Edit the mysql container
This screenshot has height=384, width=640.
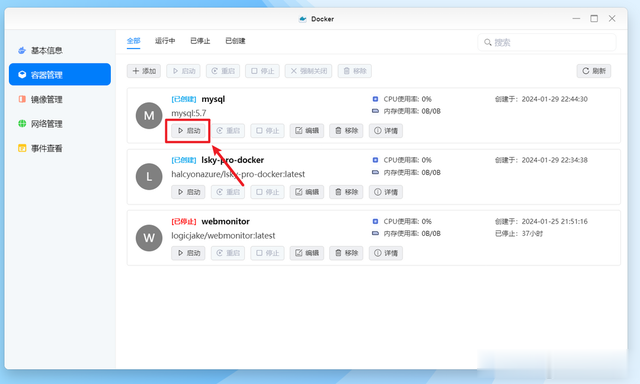pyautogui.click(x=307, y=131)
